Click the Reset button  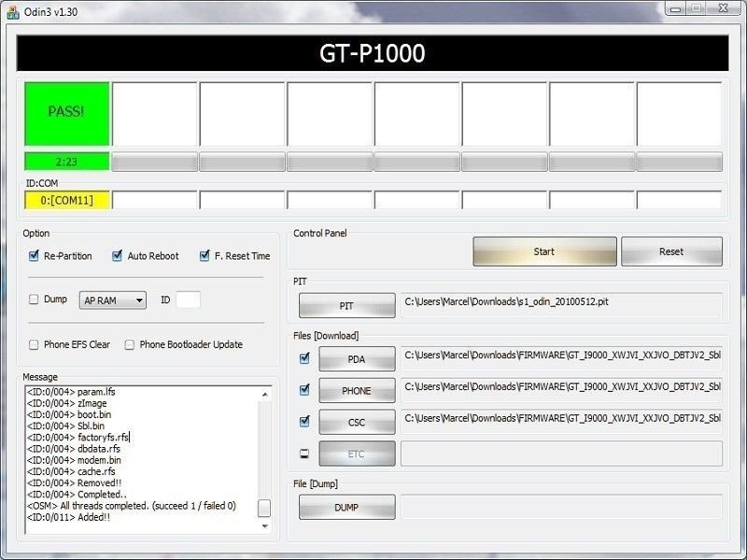671,251
